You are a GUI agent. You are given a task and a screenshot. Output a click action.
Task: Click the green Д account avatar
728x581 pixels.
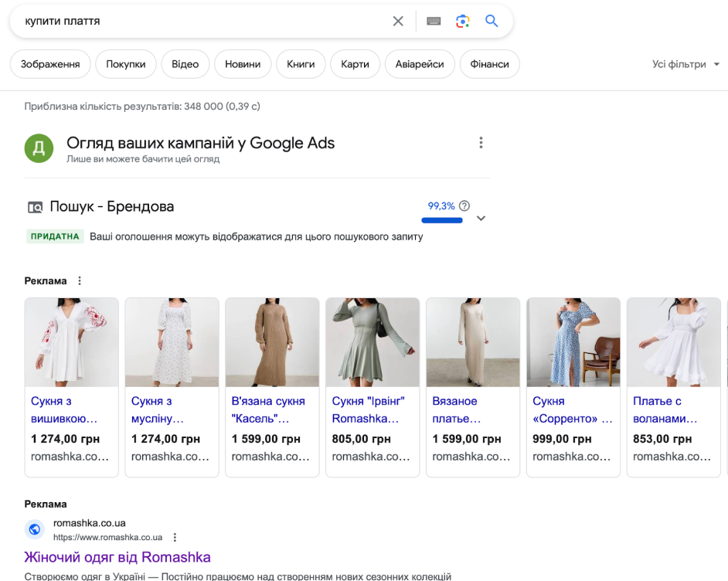click(39, 148)
